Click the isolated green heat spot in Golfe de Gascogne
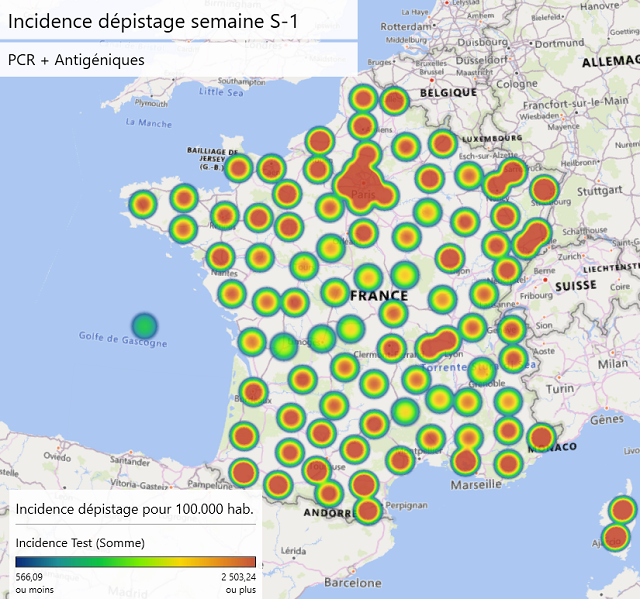This screenshot has width=640, height=599. pos(145,326)
